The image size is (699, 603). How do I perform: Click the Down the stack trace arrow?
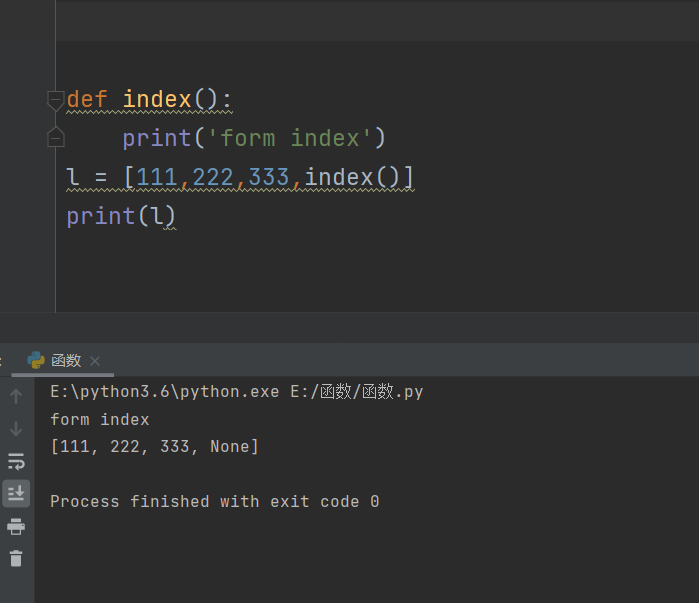pos(16,429)
